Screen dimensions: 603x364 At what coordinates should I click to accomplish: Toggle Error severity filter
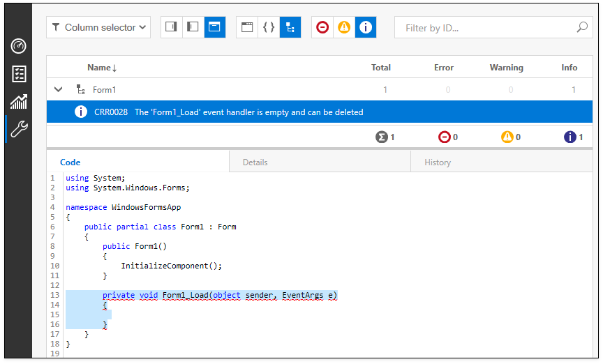(322, 27)
